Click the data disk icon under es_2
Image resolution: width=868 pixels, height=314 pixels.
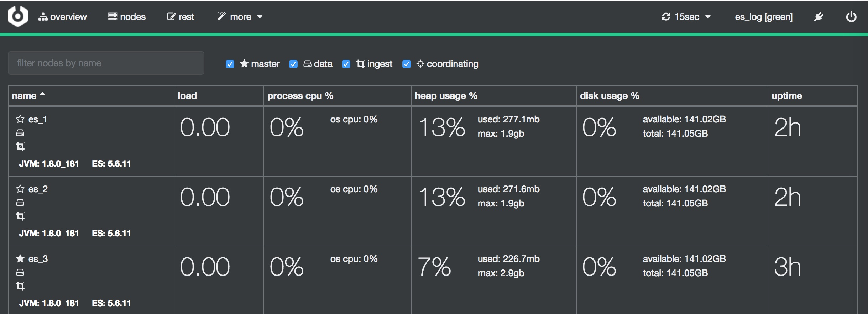tap(20, 203)
